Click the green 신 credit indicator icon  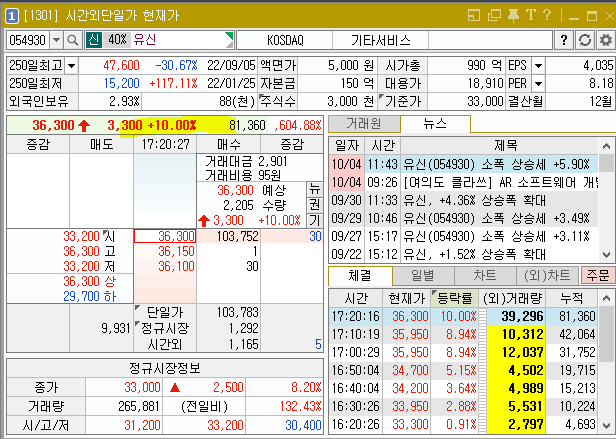(x=94, y=40)
